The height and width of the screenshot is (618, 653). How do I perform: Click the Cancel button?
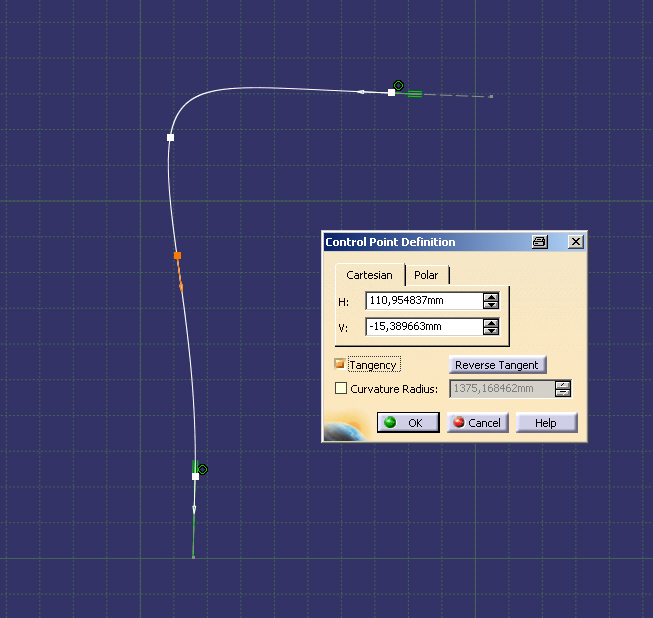478,423
